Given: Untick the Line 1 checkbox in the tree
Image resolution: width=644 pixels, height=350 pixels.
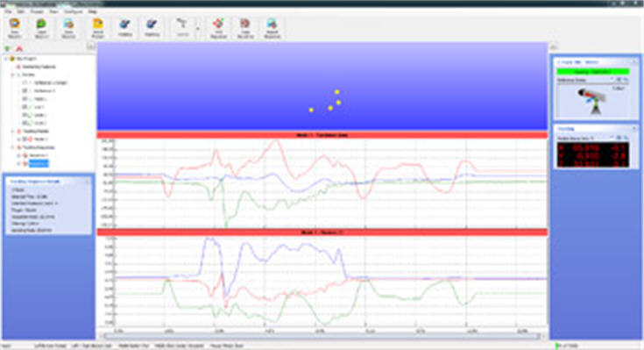Looking at the screenshot, I should tap(25, 107).
